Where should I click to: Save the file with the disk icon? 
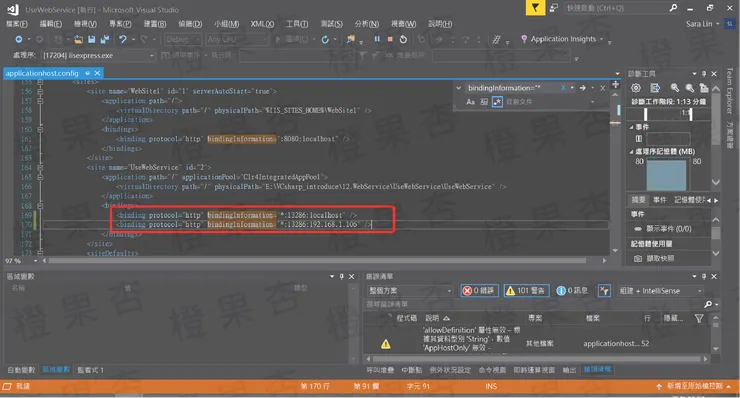coord(92,39)
